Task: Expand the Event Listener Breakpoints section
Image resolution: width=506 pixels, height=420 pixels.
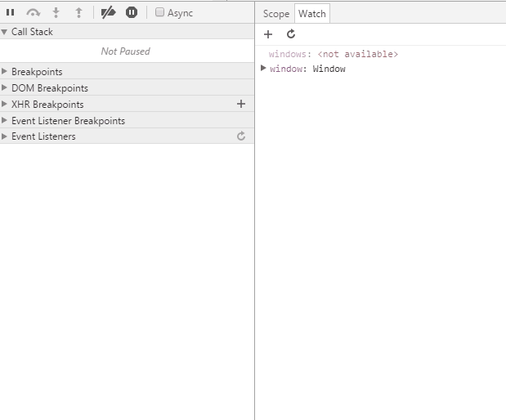Action: tap(4, 120)
